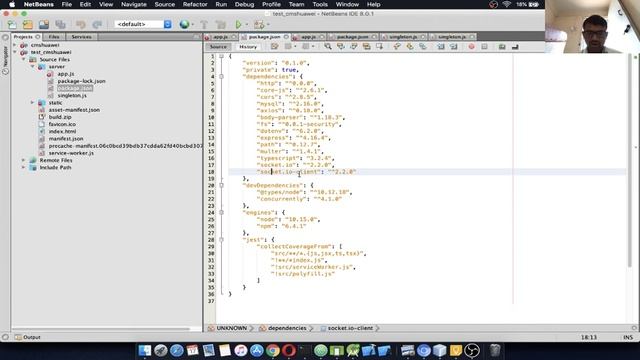The image size is (640, 360).
Task: Run the project with the green play icon
Action: (239, 24)
